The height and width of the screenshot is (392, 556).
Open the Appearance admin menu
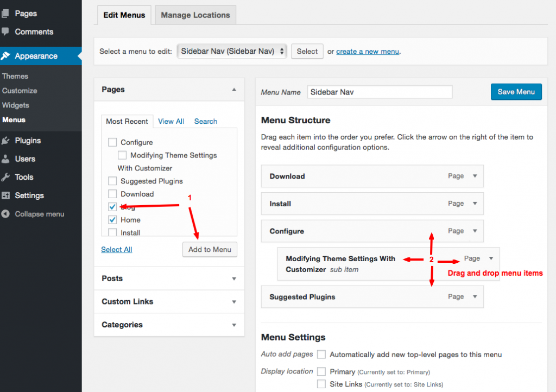tap(41, 56)
